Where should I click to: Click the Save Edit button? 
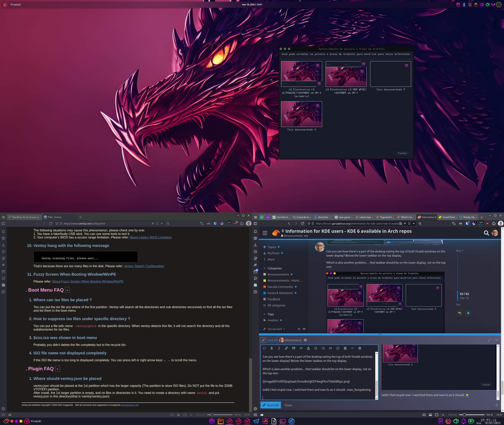[271, 405]
